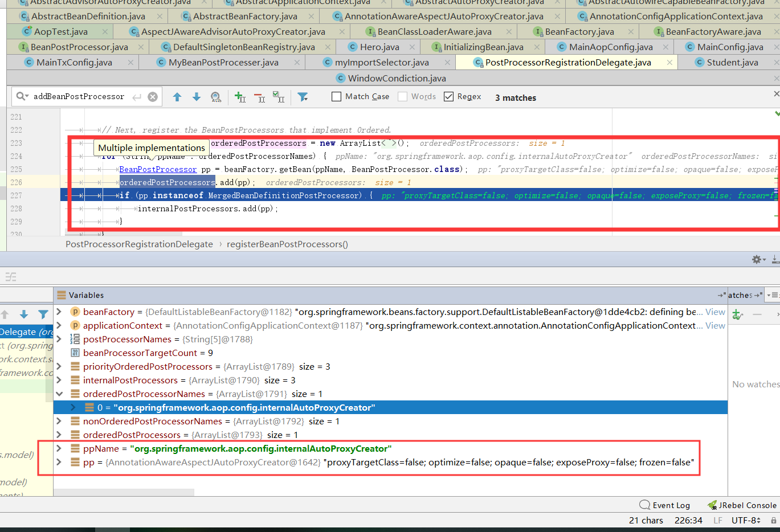The width and height of the screenshot is (780, 532).
Task: Click registerBeanPostProcessors() breadcrumb
Action: point(287,244)
